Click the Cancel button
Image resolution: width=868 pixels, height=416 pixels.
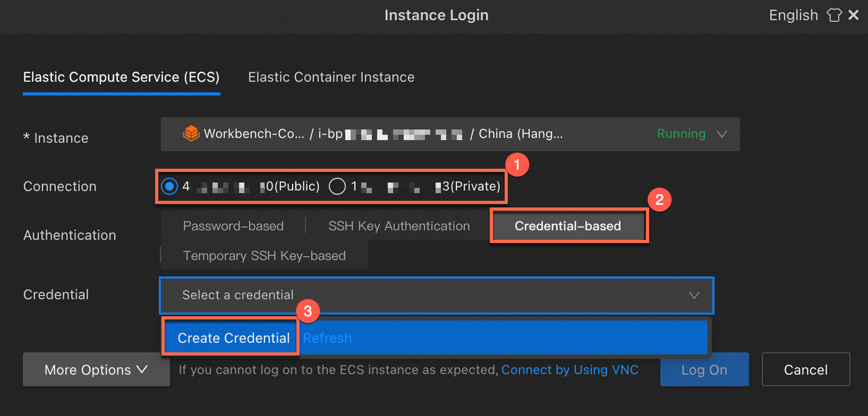805,370
